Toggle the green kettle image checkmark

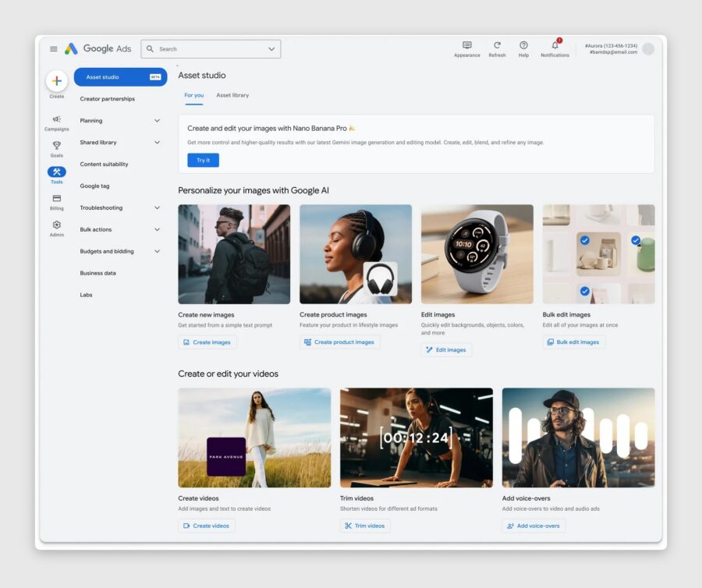point(636,241)
